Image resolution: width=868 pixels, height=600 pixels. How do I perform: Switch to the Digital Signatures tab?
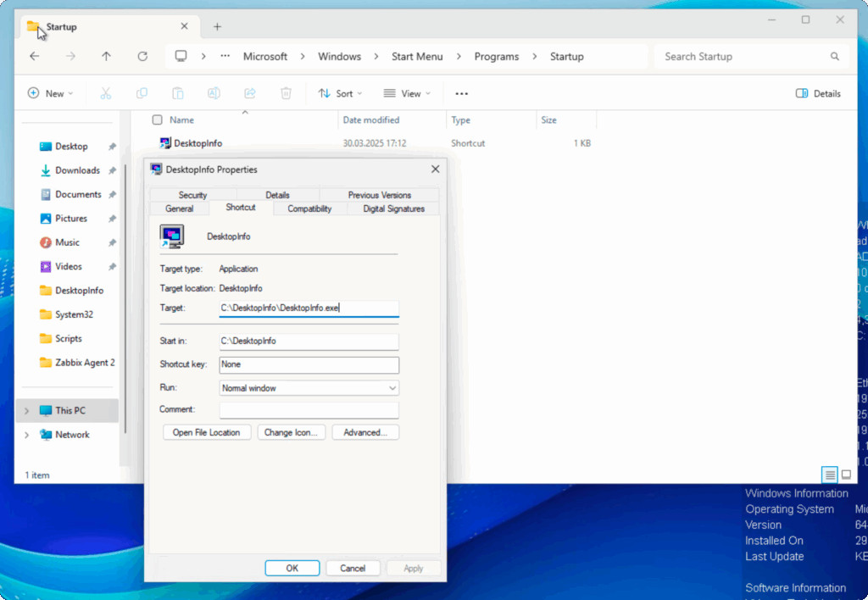393,208
